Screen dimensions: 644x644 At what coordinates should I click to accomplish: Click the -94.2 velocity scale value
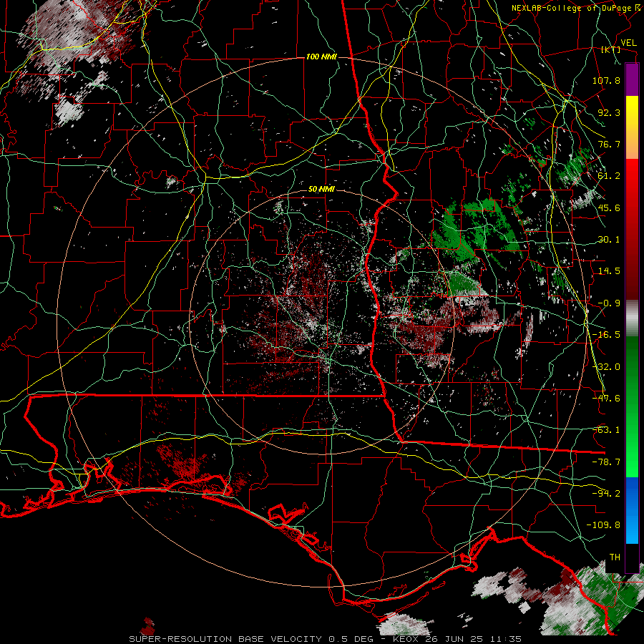606,494
